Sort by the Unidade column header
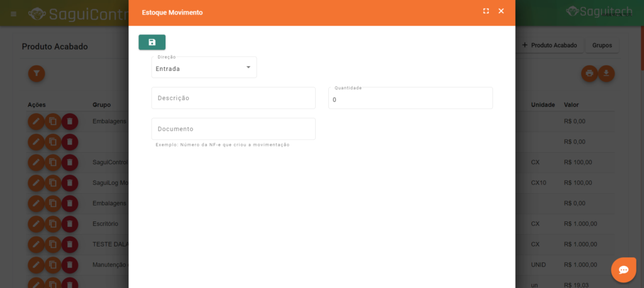The width and height of the screenshot is (644, 288). [542, 104]
